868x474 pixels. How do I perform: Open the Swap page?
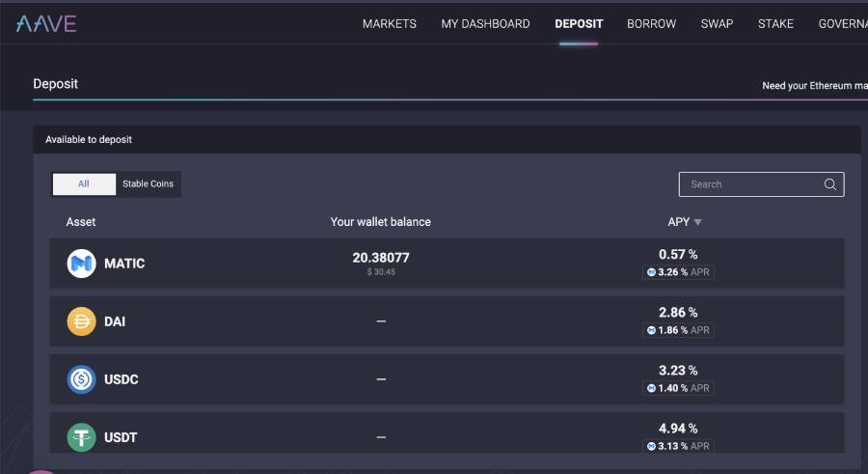717,24
